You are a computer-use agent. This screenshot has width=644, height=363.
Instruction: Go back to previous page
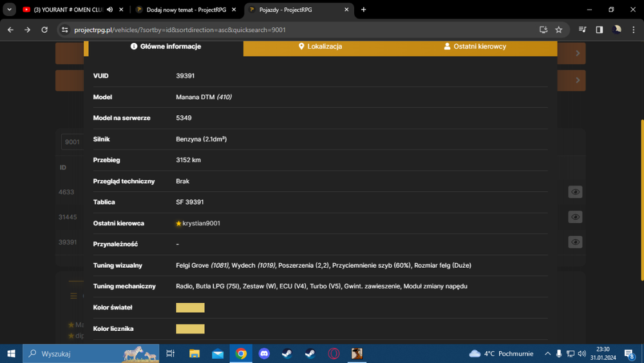[11, 30]
